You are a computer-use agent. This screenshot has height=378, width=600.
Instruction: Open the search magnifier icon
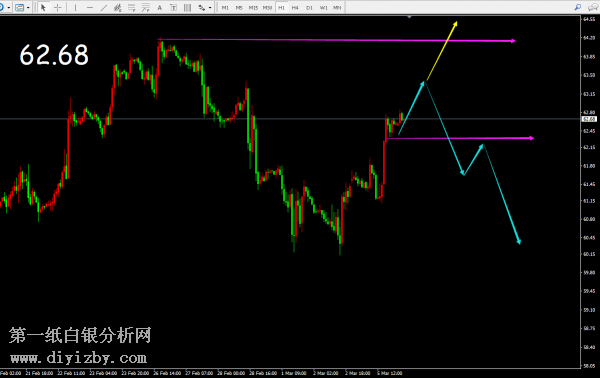[x=578, y=7]
